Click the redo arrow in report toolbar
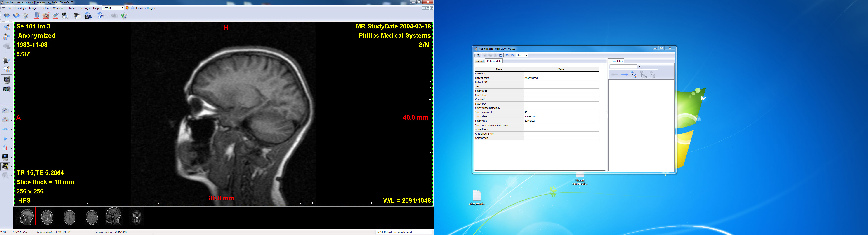Viewport: 868px width, 235px height. [512, 55]
